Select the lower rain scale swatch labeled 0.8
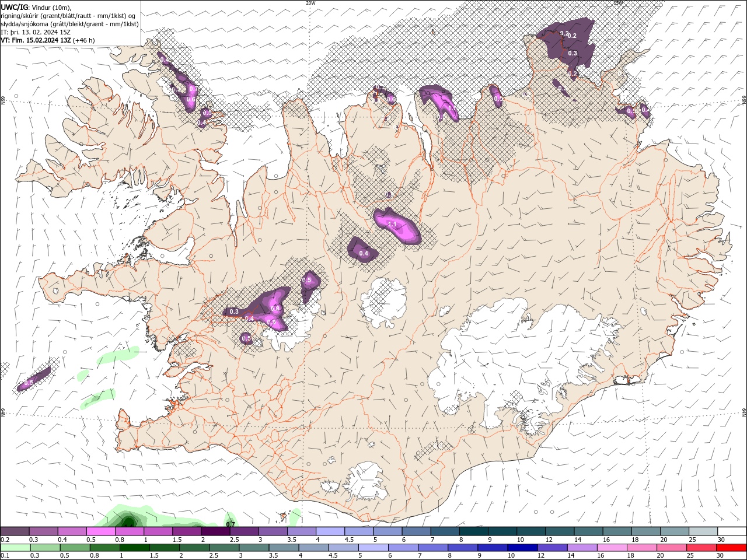 click(x=106, y=548)
